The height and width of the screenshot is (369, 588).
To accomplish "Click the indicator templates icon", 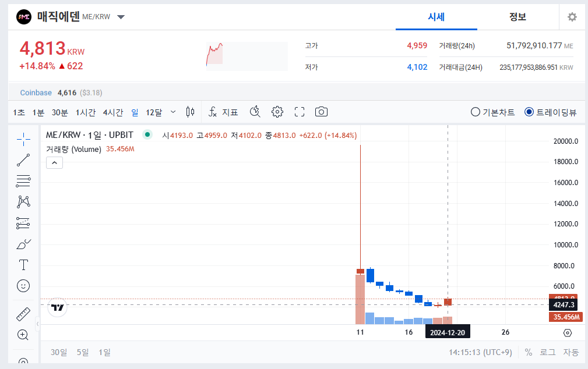I will (255, 112).
